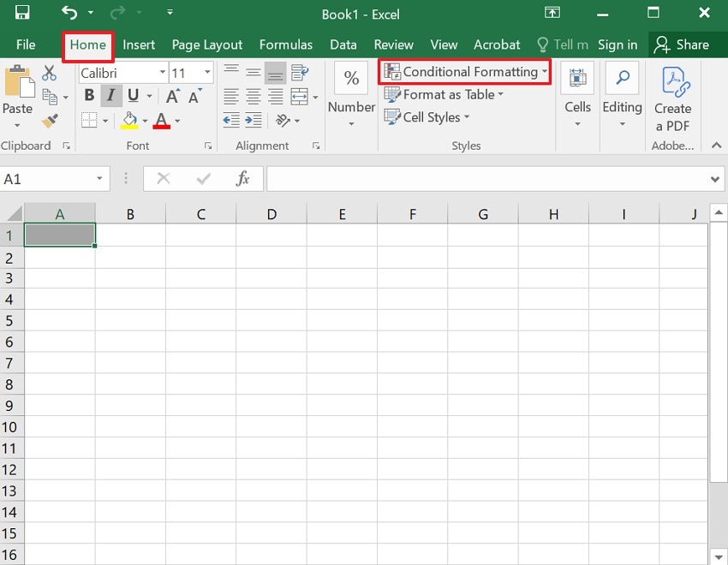The width and height of the screenshot is (728, 565).
Task: Open the Review ribbon tab
Action: (393, 45)
